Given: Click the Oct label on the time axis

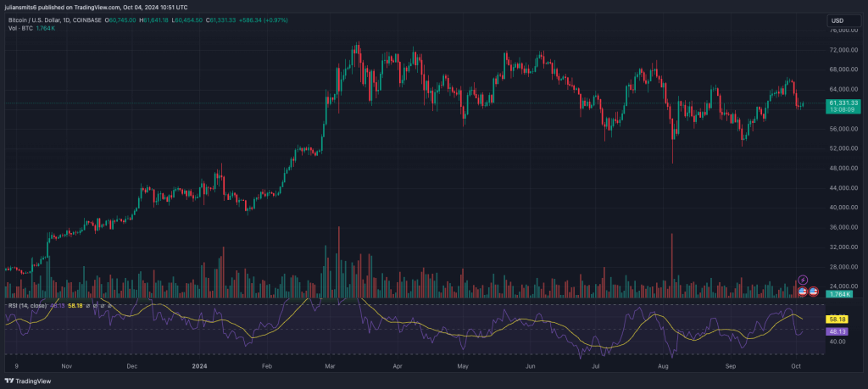Looking at the screenshot, I should [x=796, y=366].
